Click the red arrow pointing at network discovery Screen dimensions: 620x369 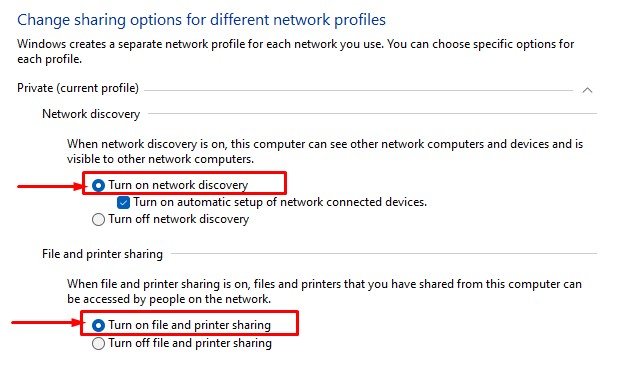click(50, 186)
